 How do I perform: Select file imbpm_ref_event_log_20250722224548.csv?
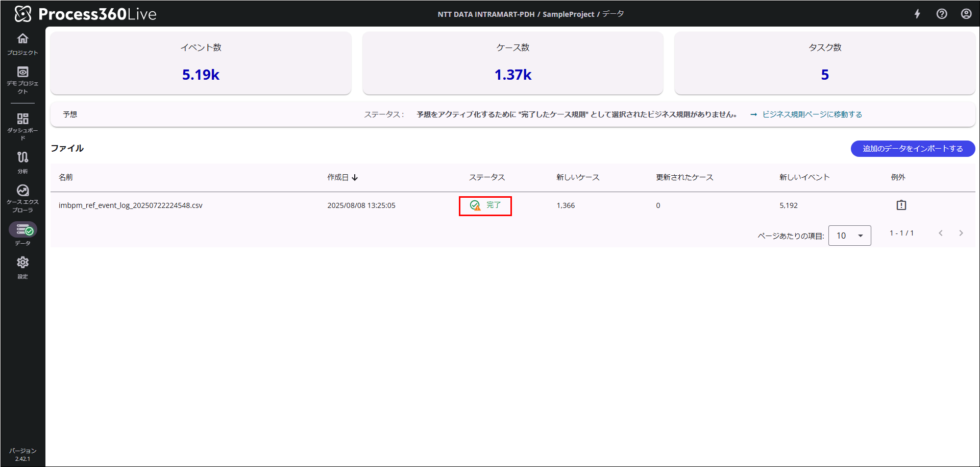[x=131, y=205]
